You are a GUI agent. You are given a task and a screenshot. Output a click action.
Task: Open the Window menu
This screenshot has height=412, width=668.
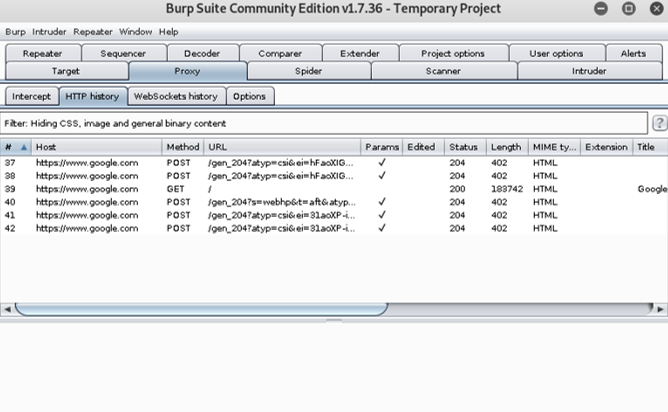pyautogui.click(x=135, y=32)
